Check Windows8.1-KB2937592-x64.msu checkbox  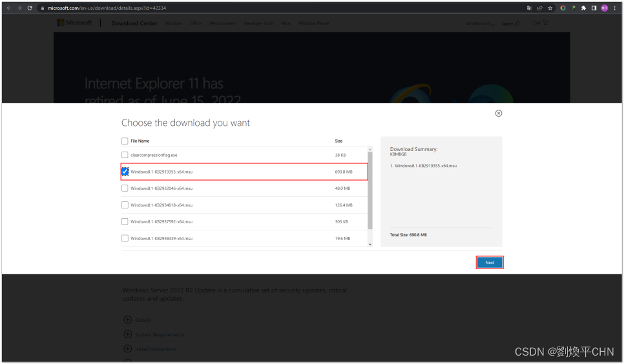(125, 221)
